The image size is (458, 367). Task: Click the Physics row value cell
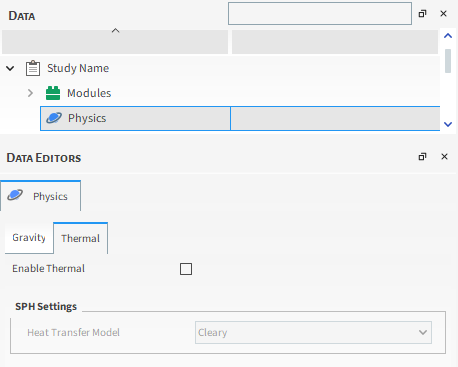click(335, 118)
